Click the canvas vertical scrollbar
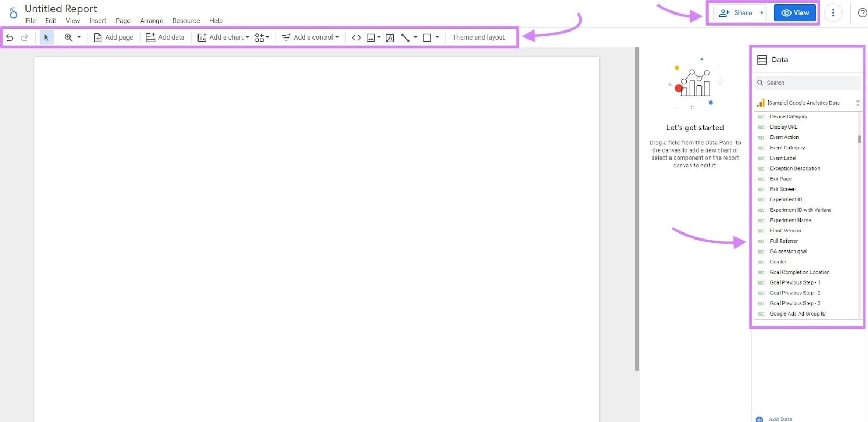Image resolution: width=868 pixels, height=422 pixels. coord(637,209)
